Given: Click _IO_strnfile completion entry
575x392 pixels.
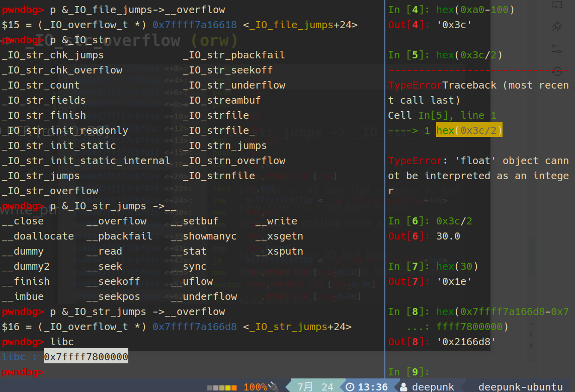Looking at the screenshot, I should click(x=219, y=176).
